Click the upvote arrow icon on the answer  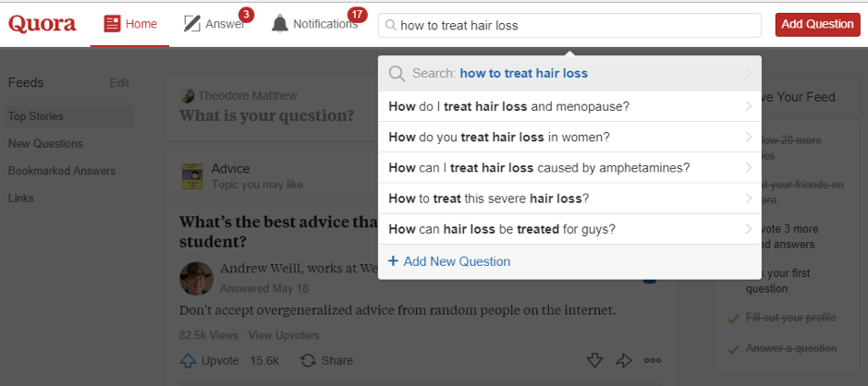point(189,361)
